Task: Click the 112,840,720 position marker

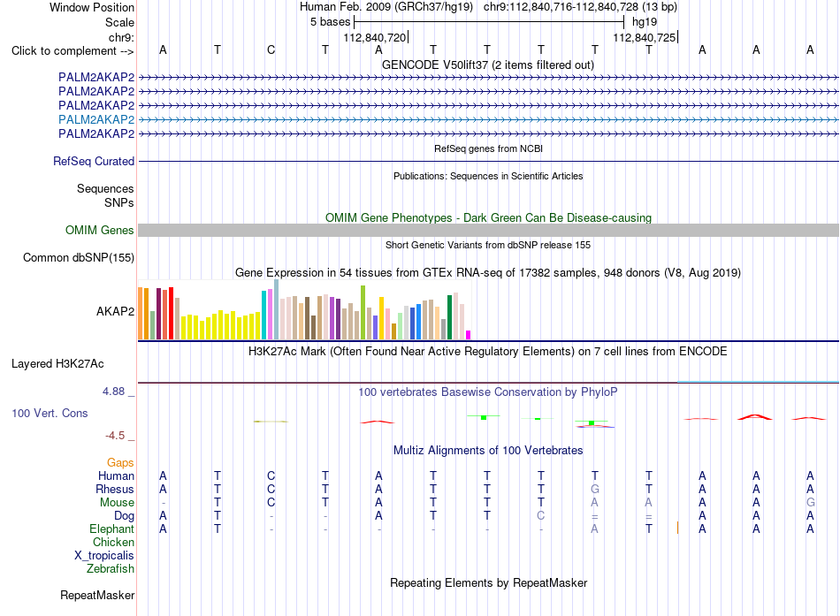Action: pos(375,37)
